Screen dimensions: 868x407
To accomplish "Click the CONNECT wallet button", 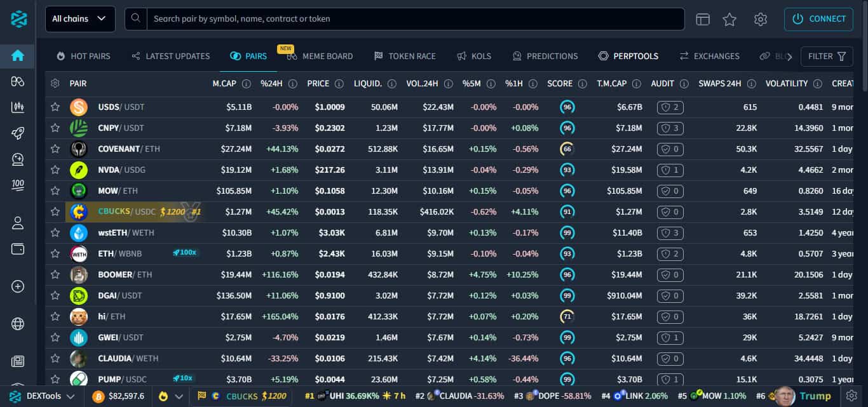I will (818, 19).
